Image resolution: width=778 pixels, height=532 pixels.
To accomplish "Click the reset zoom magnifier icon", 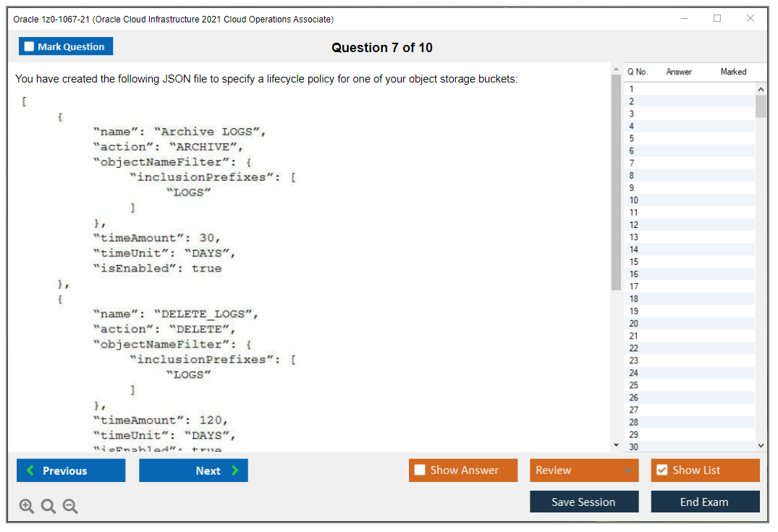I will click(48, 507).
